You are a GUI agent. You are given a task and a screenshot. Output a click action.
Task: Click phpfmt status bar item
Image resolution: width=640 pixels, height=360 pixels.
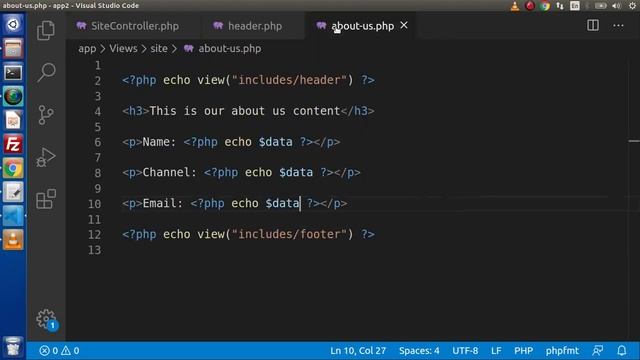click(562, 351)
